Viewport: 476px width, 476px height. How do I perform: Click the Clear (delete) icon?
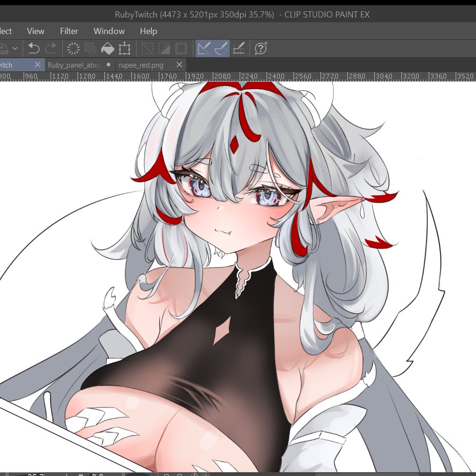73,48
